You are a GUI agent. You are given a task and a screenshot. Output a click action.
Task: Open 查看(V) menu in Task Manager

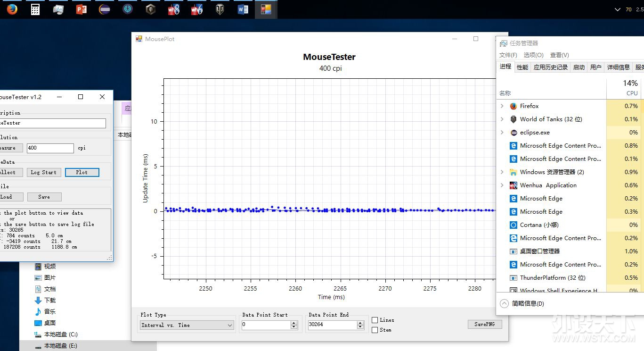point(559,55)
